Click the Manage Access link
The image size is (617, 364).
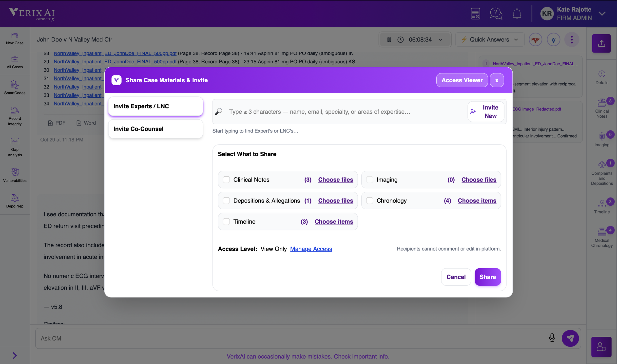(311, 249)
